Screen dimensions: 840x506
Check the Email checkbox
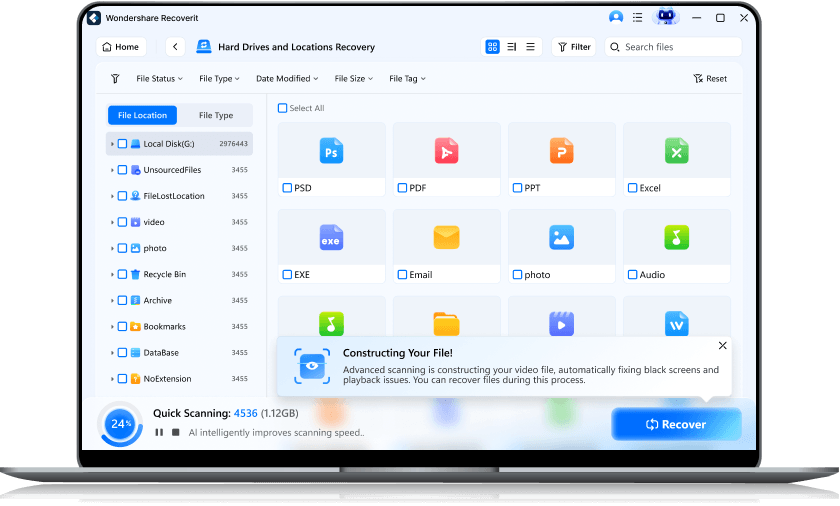click(x=402, y=275)
